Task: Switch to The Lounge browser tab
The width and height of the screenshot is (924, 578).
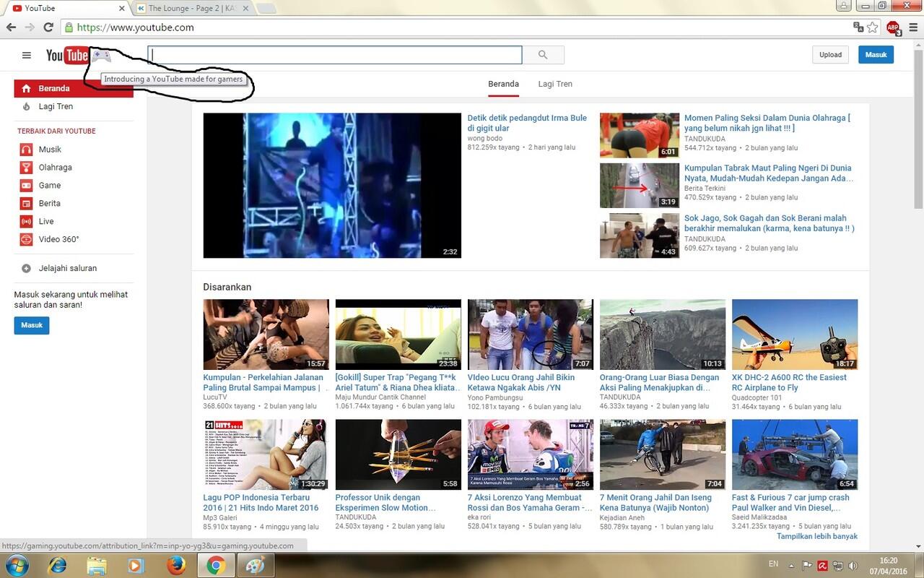Action: coord(193,8)
